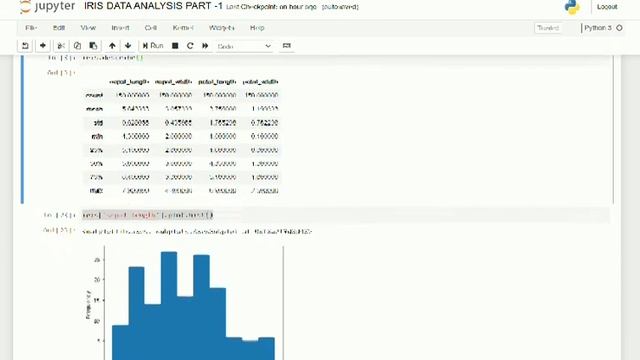Open the Edit menu

point(59,28)
